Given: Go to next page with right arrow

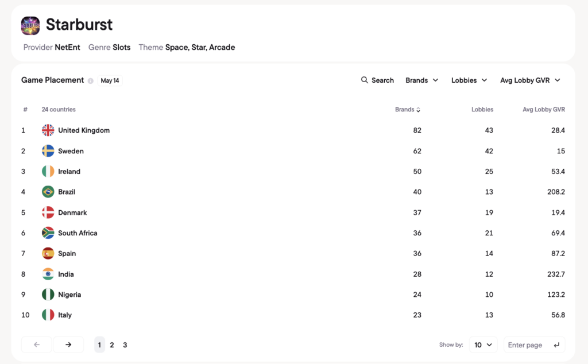Looking at the screenshot, I should (x=68, y=344).
